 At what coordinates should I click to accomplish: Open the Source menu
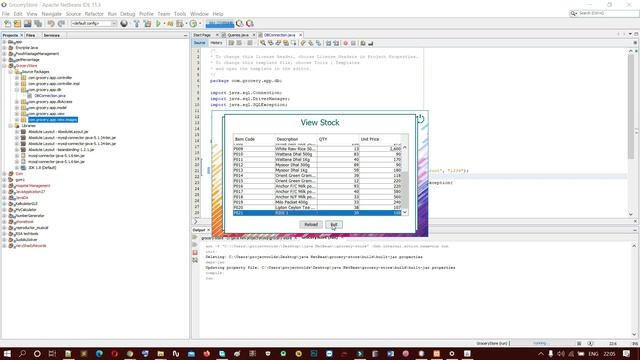pyautogui.click(x=73, y=14)
